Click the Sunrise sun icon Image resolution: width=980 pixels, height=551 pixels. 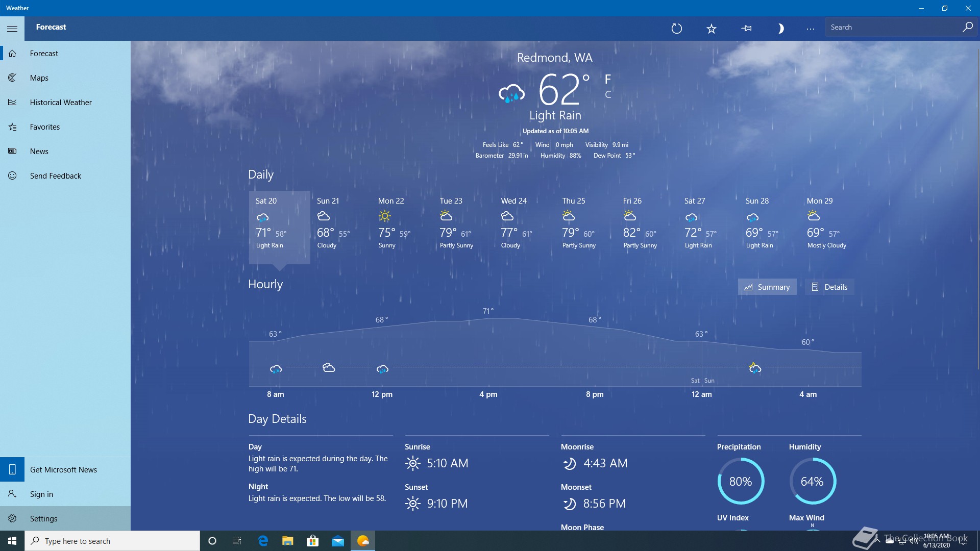tap(412, 463)
